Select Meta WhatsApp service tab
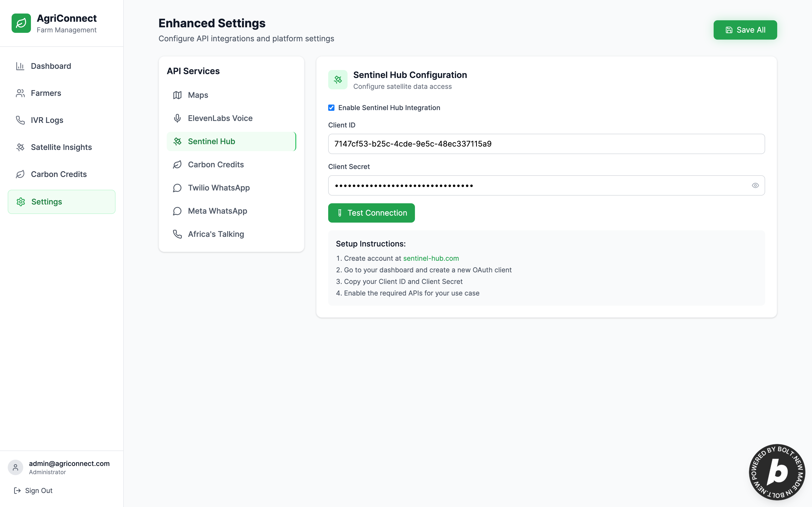This screenshot has width=812, height=507. click(x=217, y=211)
